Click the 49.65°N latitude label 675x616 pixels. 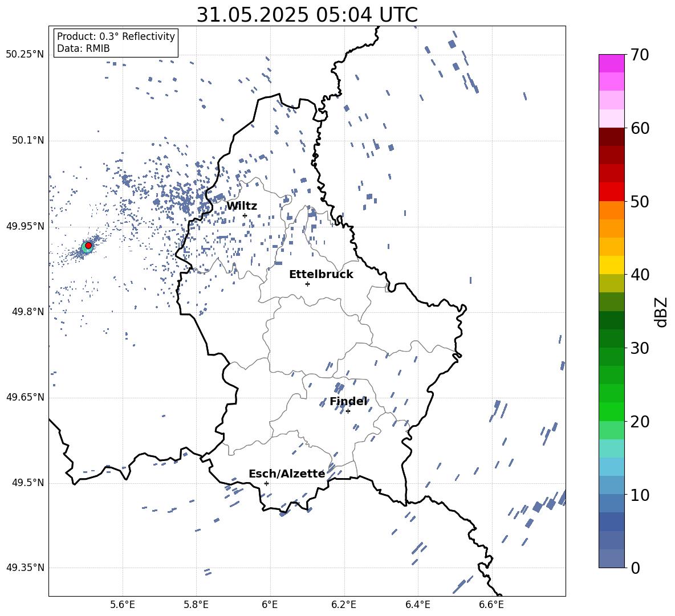(25, 397)
